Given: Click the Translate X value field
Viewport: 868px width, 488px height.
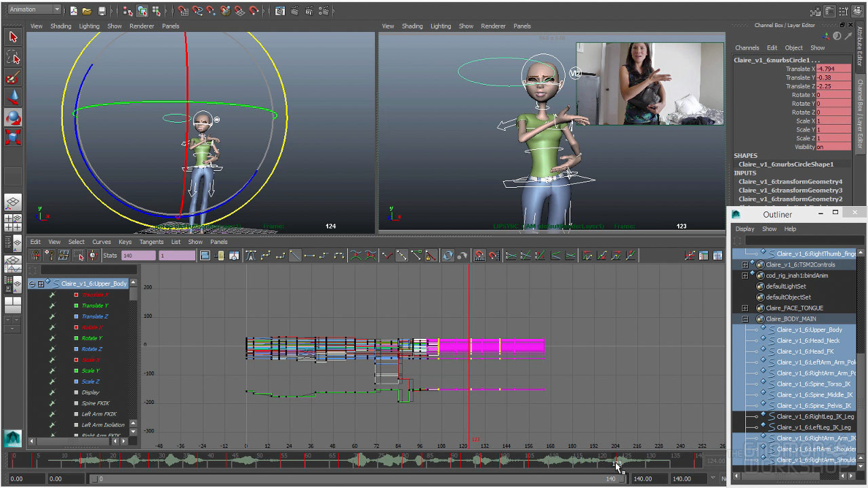Looking at the screenshot, I should coord(833,69).
